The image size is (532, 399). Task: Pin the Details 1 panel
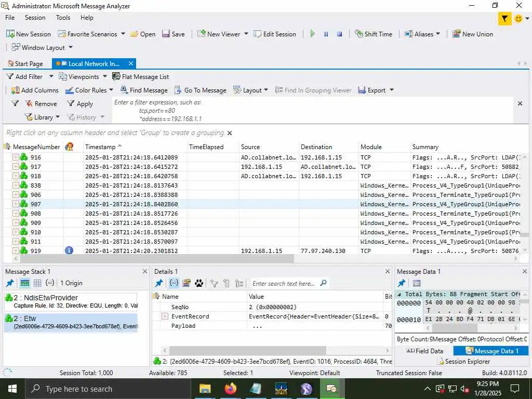(159, 283)
